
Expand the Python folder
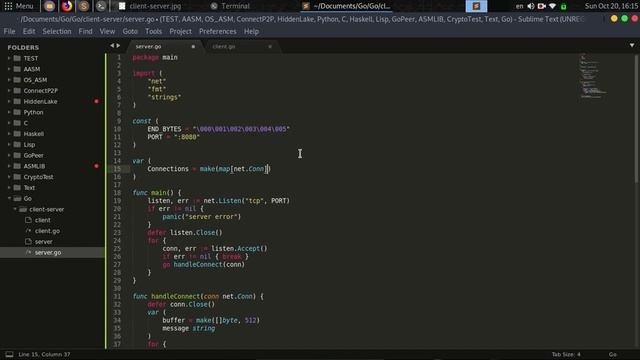[x=9, y=112]
